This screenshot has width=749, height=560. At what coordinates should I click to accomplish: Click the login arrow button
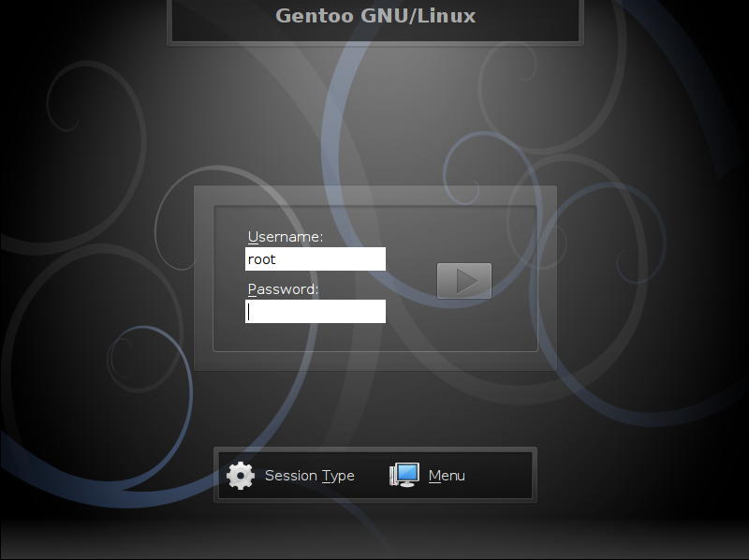pyautogui.click(x=463, y=281)
